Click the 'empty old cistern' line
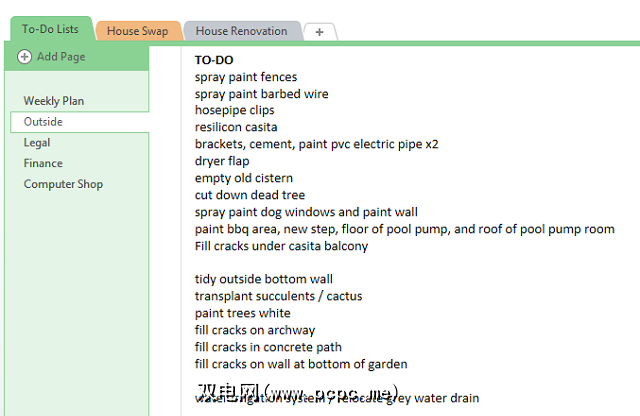The width and height of the screenshot is (640, 416). click(244, 178)
